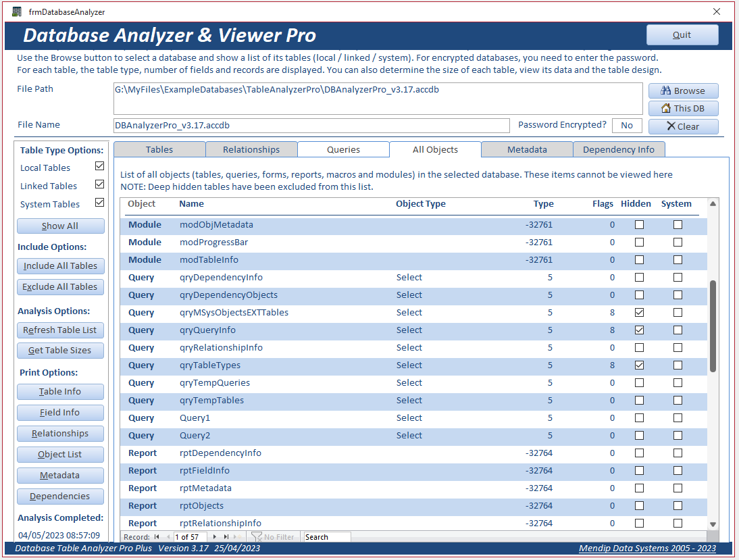739x560 pixels.
Task: Switch to the Dependency Info tab
Action: click(x=619, y=149)
